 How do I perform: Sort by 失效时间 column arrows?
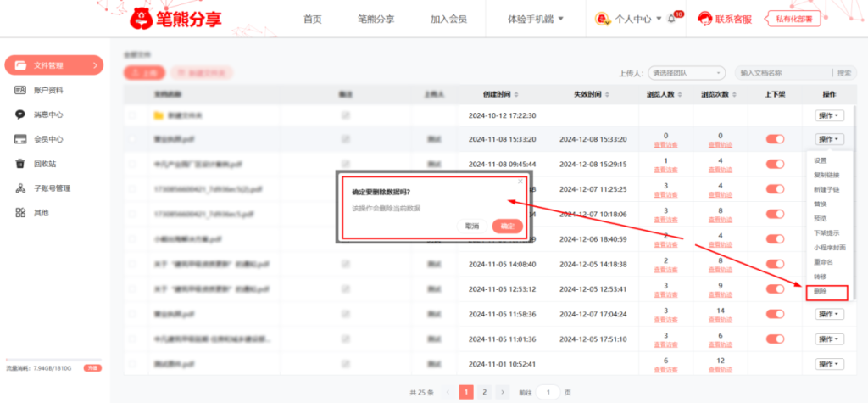point(607,95)
